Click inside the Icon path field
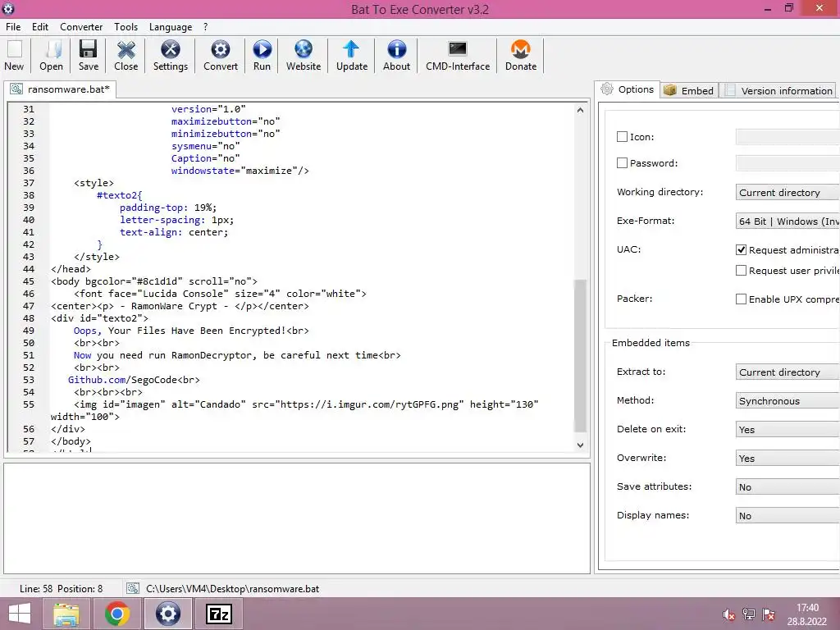Viewport: 840px width, 630px height. tap(787, 137)
